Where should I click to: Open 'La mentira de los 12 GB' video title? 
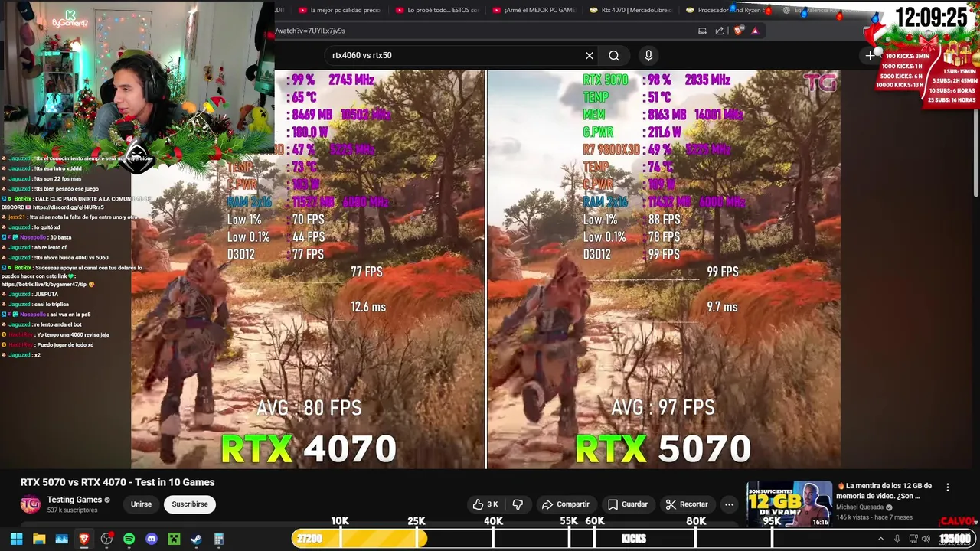(x=884, y=491)
